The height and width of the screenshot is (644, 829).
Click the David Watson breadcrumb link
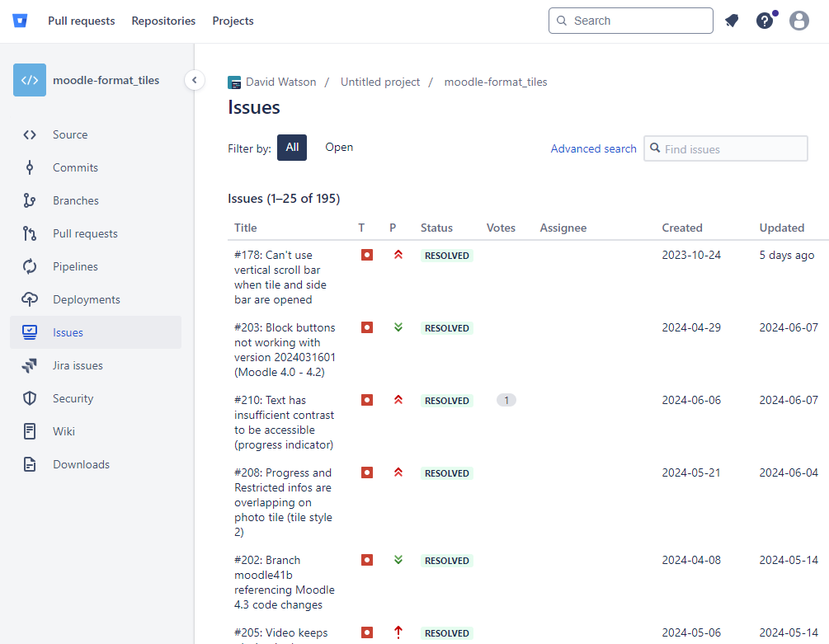[x=280, y=82]
